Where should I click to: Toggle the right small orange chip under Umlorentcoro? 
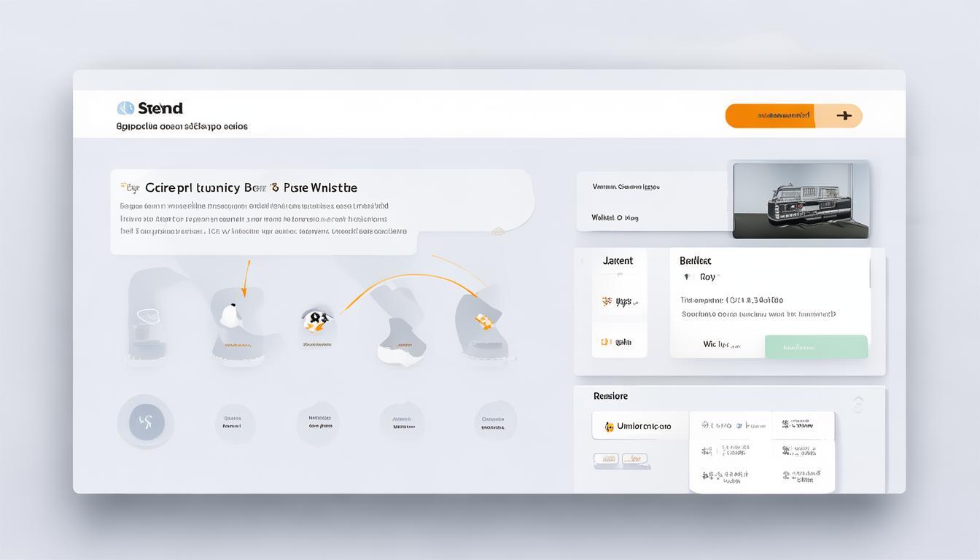click(x=634, y=459)
